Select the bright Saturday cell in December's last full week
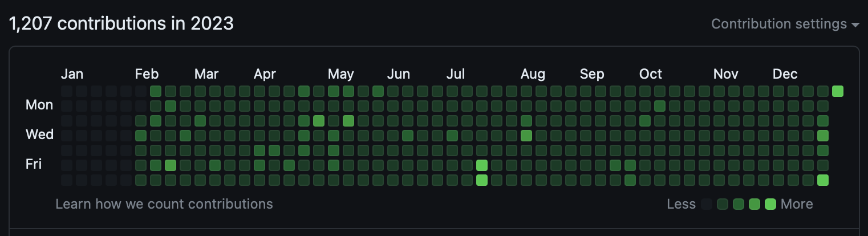 (x=823, y=180)
